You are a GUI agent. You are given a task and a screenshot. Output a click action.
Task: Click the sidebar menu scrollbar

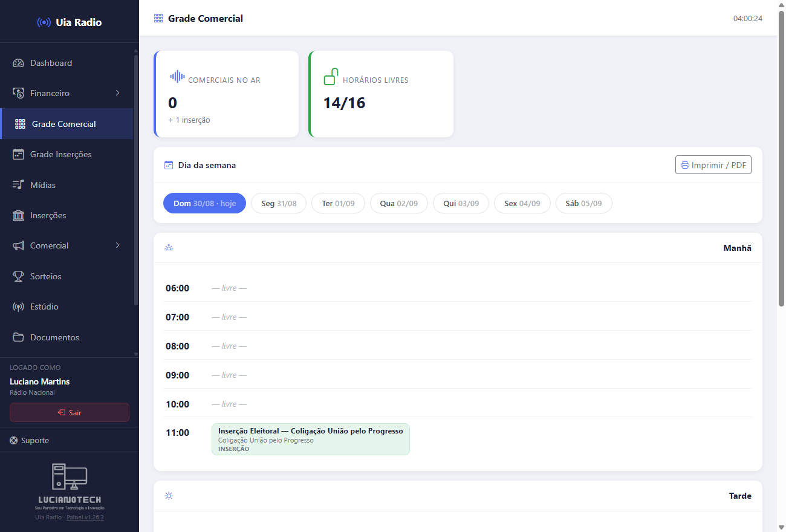tap(136, 181)
